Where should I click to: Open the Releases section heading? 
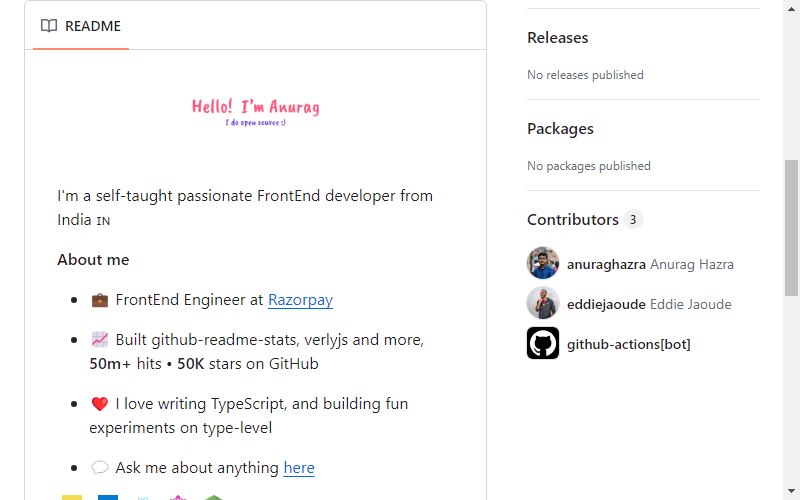pyautogui.click(x=558, y=38)
